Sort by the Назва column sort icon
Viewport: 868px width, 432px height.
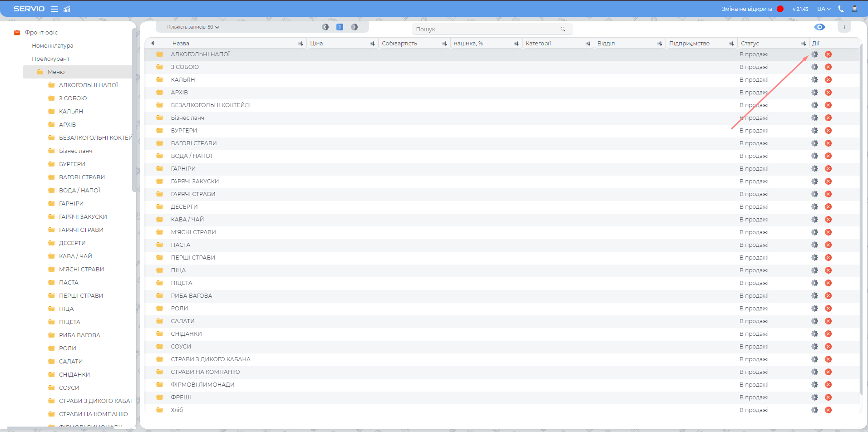pyautogui.click(x=300, y=44)
